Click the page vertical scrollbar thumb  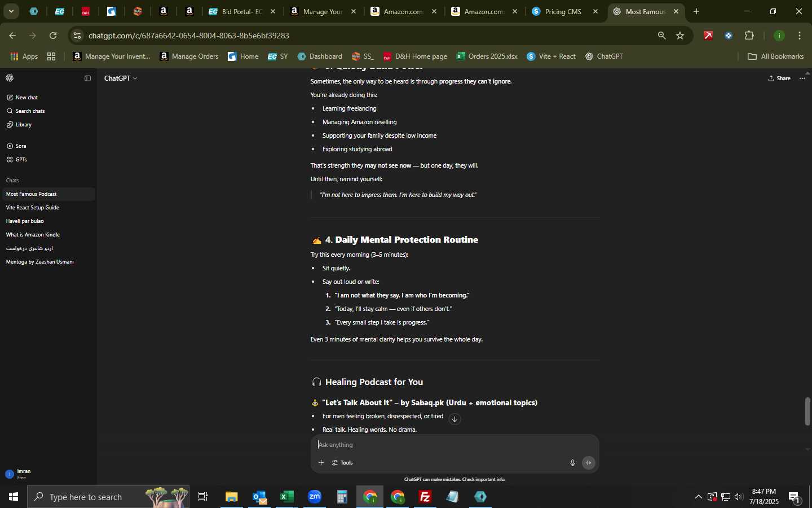(807, 411)
